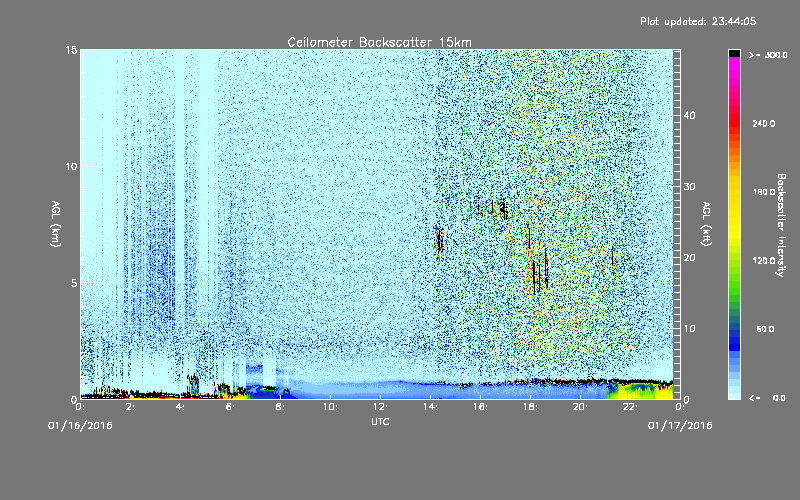
Task: Click the '30' kft tick label
Action: pyautogui.click(x=689, y=186)
